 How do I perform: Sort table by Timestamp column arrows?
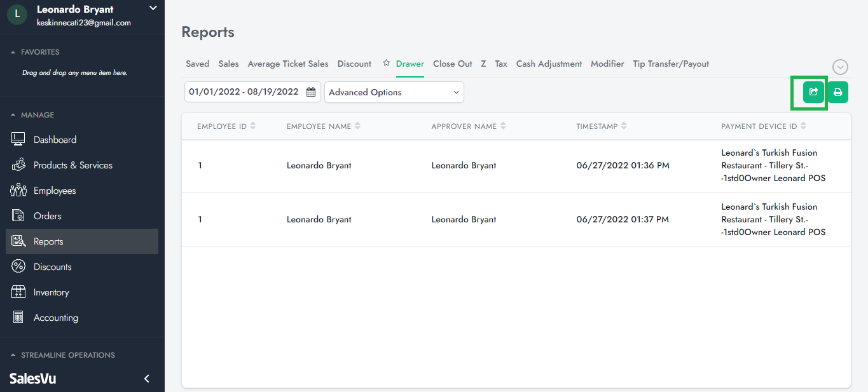tap(624, 126)
